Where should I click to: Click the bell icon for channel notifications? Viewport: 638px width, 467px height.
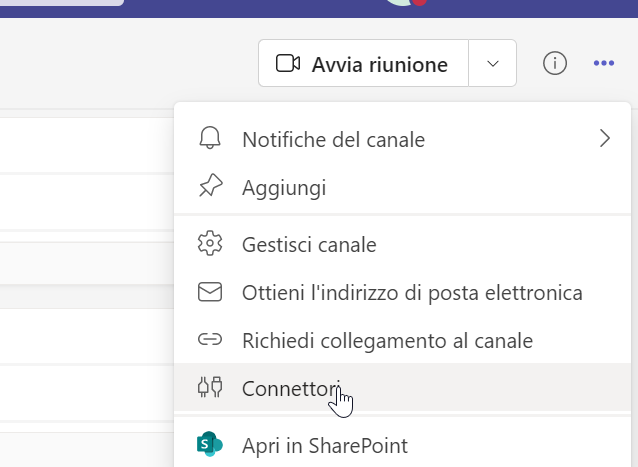tap(210, 138)
